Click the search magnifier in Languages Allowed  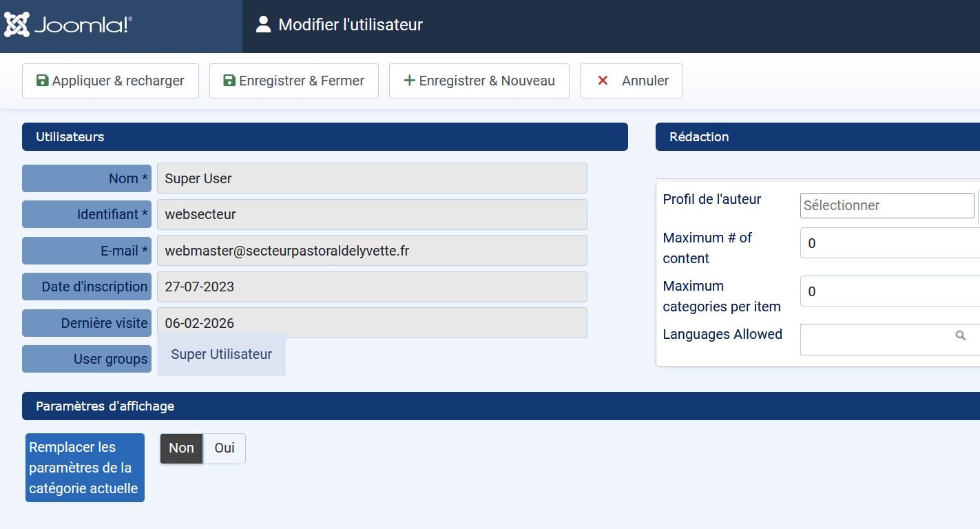pos(961,335)
